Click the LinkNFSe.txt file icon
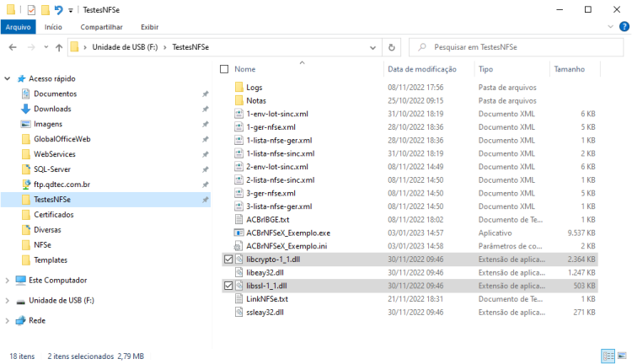The width and height of the screenshot is (632, 364). pos(239,299)
